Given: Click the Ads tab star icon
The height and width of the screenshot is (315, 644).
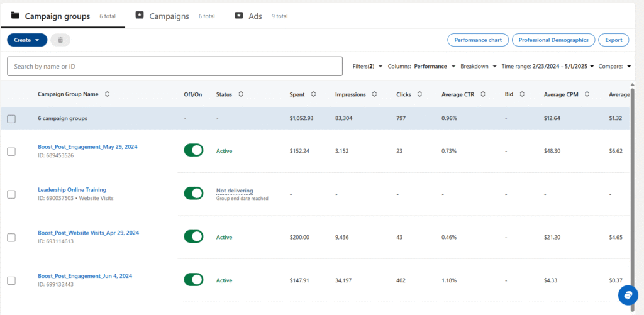Looking at the screenshot, I should click(238, 16).
